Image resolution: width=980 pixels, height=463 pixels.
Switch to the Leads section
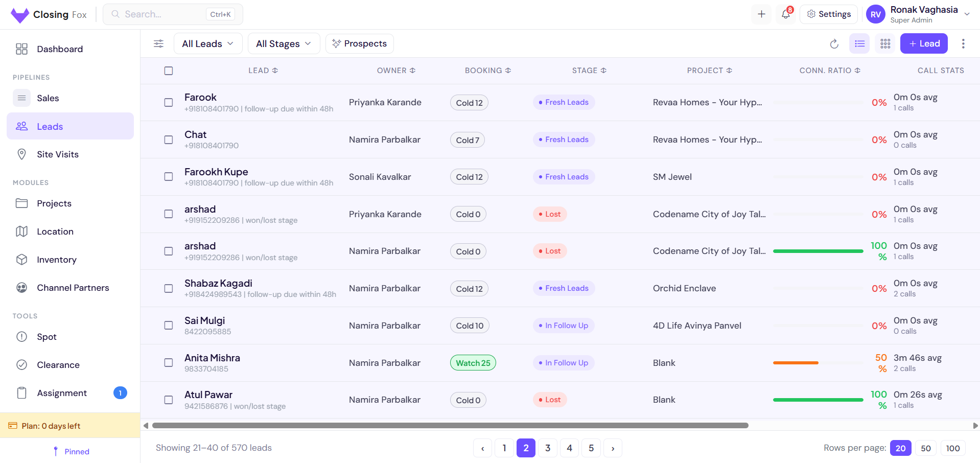coord(50,126)
